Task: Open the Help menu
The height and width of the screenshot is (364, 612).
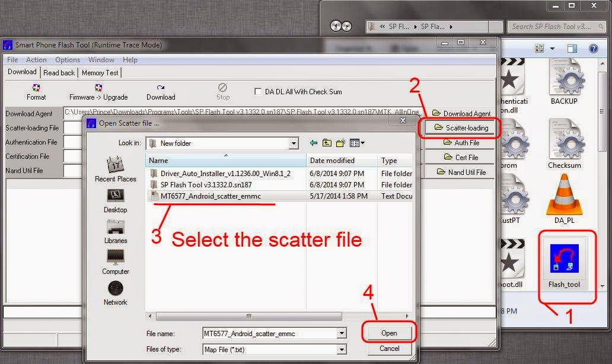Action: 130,60
